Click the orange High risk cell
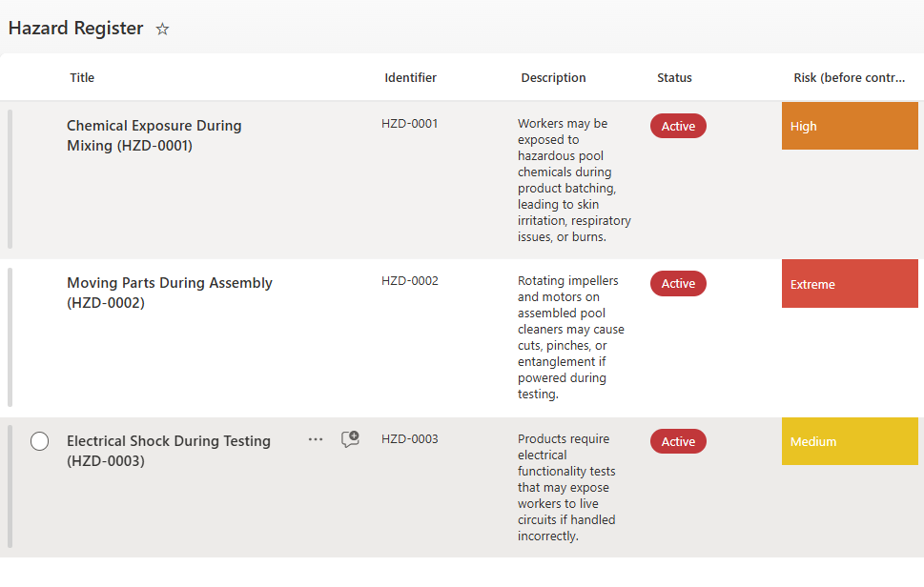Viewport: 924px width, 587px height. coord(850,126)
